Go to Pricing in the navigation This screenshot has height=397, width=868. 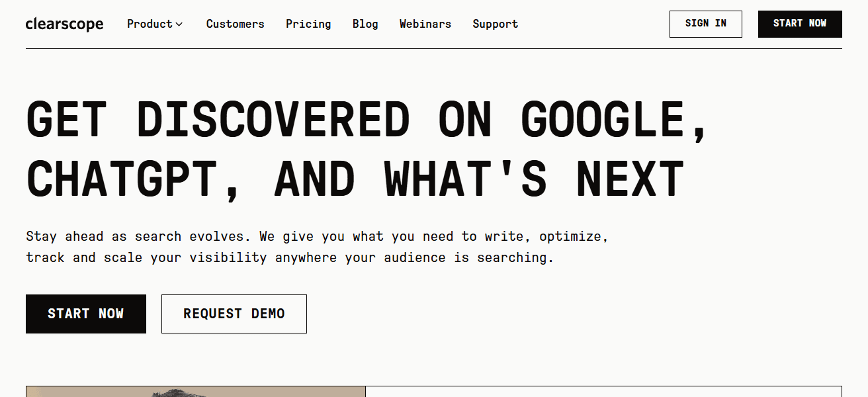click(308, 24)
